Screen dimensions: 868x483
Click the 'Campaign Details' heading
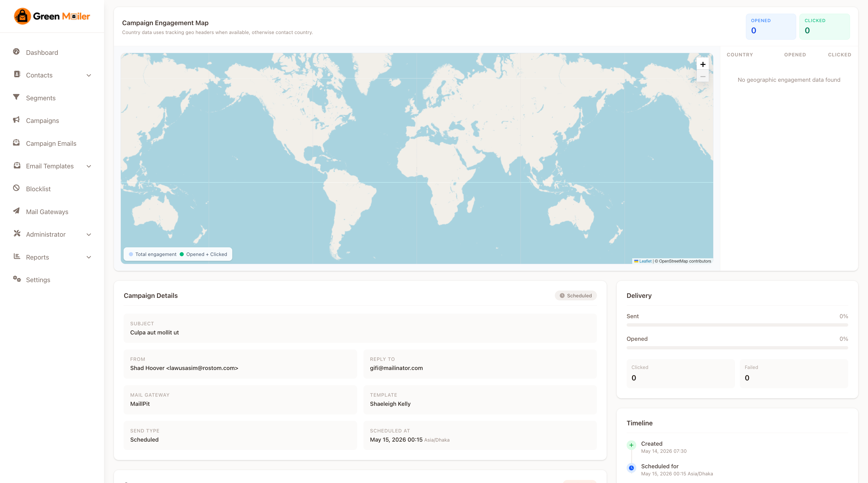pos(151,296)
